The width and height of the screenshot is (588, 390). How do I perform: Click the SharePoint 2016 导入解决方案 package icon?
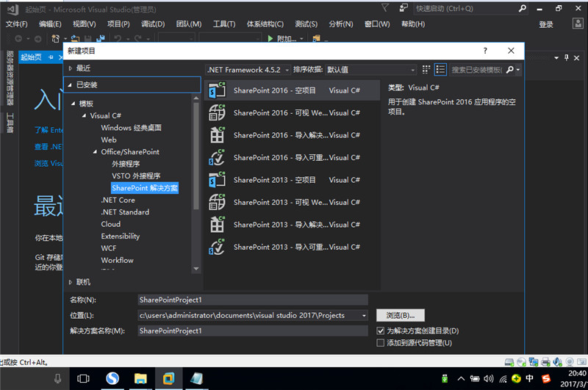pyautogui.click(x=217, y=135)
